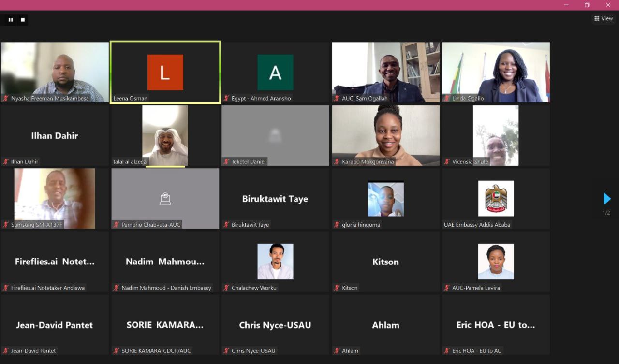619x364 pixels.
Task: Click the webcam placeholder icon on Pempho Chabvuta tile
Action: click(x=165, y=199)
